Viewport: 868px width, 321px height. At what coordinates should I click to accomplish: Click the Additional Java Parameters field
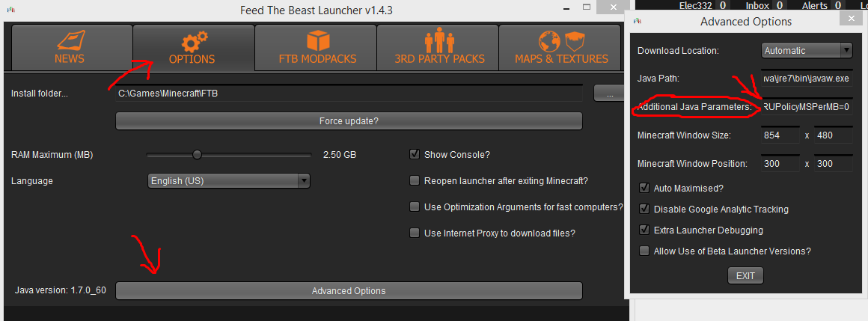[x=807, y=107]
